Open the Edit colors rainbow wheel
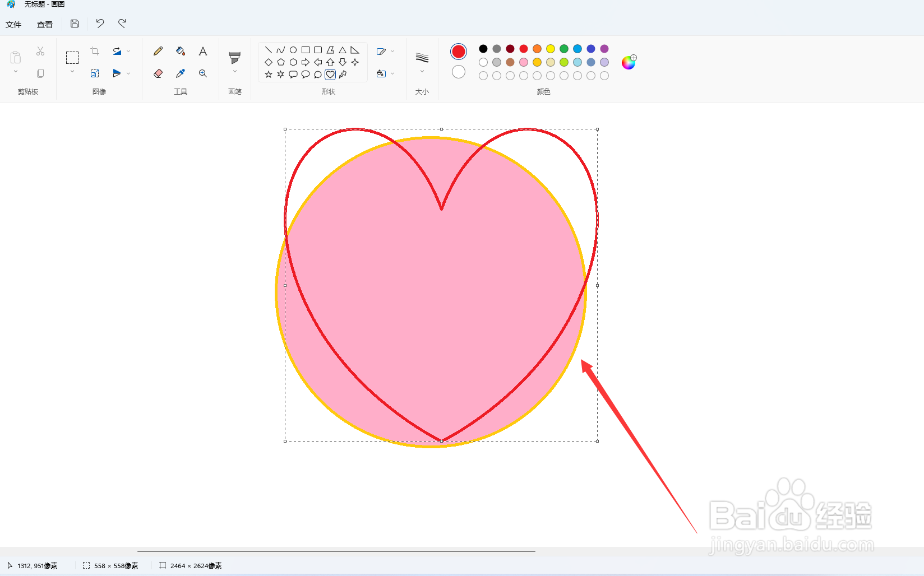924x576 pixels. click(629, 62)
